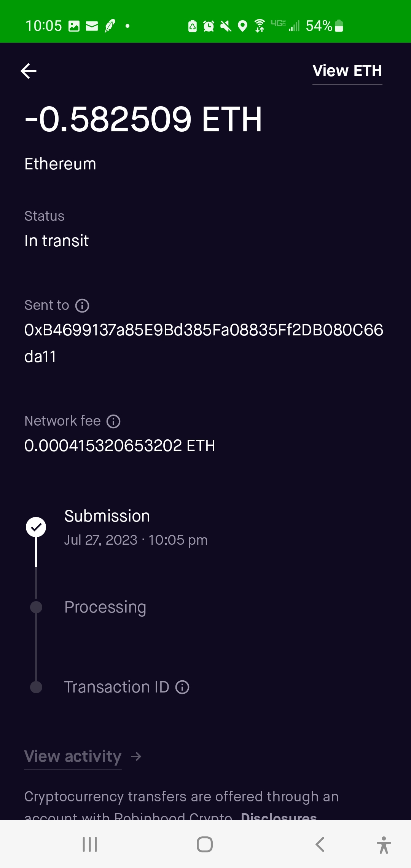Open the Disclosures link
Viewport: 411px width, 868px height.
(279, 815)
